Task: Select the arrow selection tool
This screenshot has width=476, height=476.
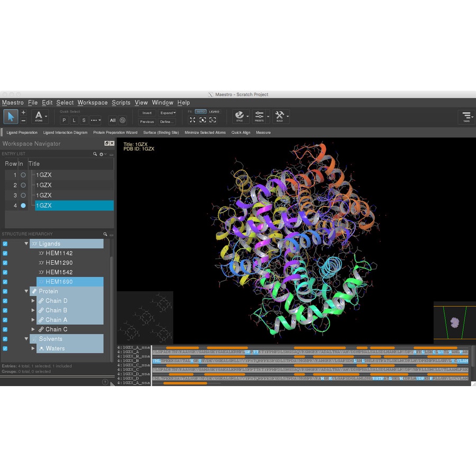Action: tap(11, 116)
